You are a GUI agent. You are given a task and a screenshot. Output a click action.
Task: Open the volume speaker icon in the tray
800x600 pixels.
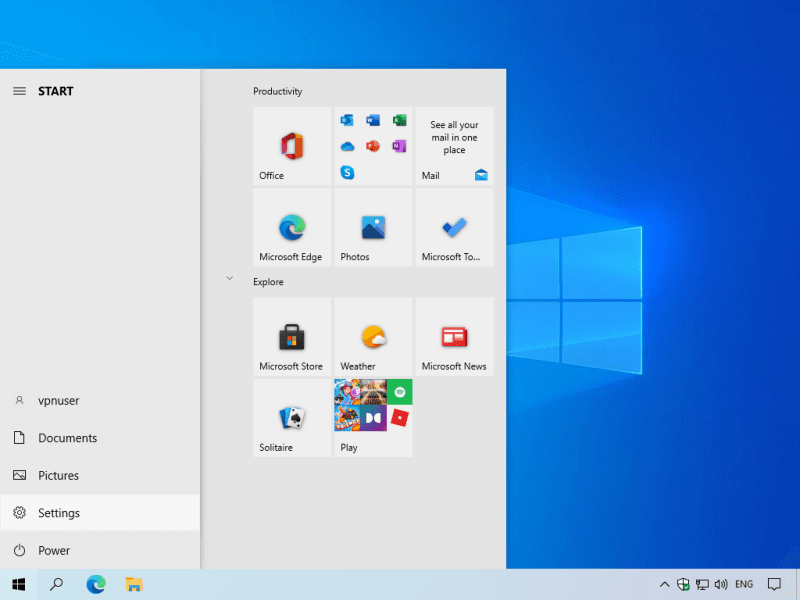coord(721,584)
